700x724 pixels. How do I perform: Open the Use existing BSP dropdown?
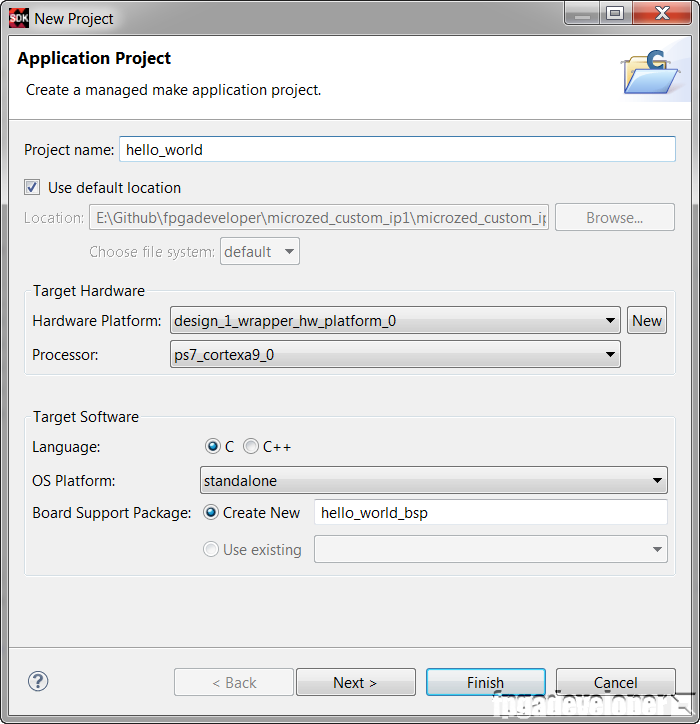click(x=491, y=549)
